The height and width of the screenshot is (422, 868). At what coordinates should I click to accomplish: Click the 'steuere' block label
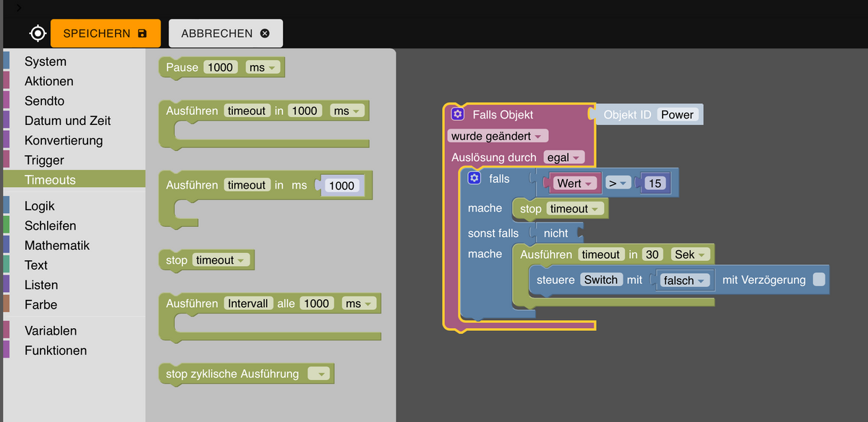click(556, 280)
